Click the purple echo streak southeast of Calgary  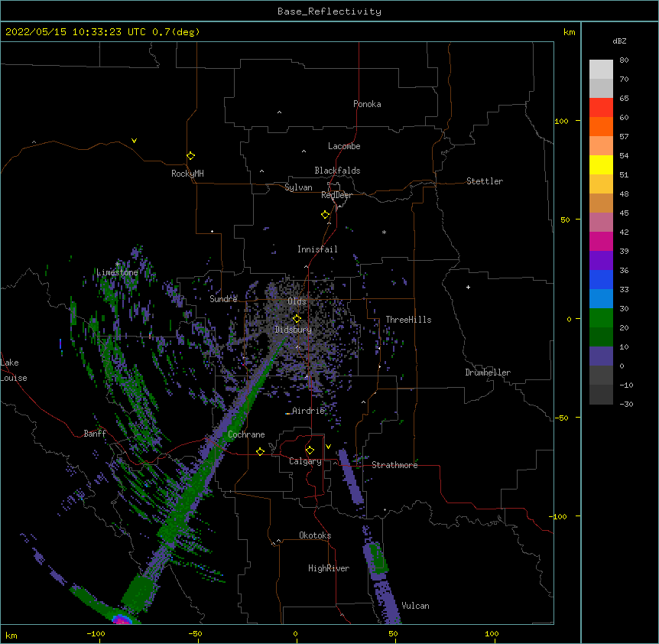point(350,476)
